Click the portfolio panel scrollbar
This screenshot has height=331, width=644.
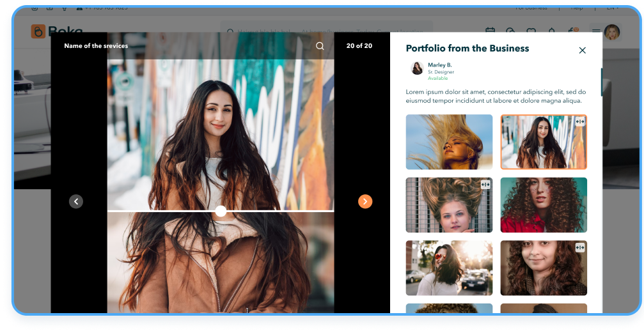[602, 82]
